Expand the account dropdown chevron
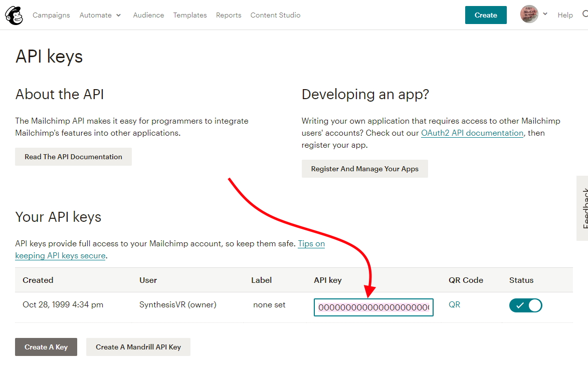Image resolution: width=588 pixels, height=383 pixels. pyautogui.click(x=545, y=14)
